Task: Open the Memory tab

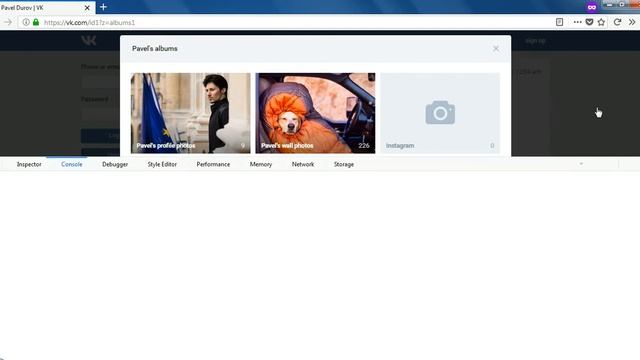Action: click(261, 164)
